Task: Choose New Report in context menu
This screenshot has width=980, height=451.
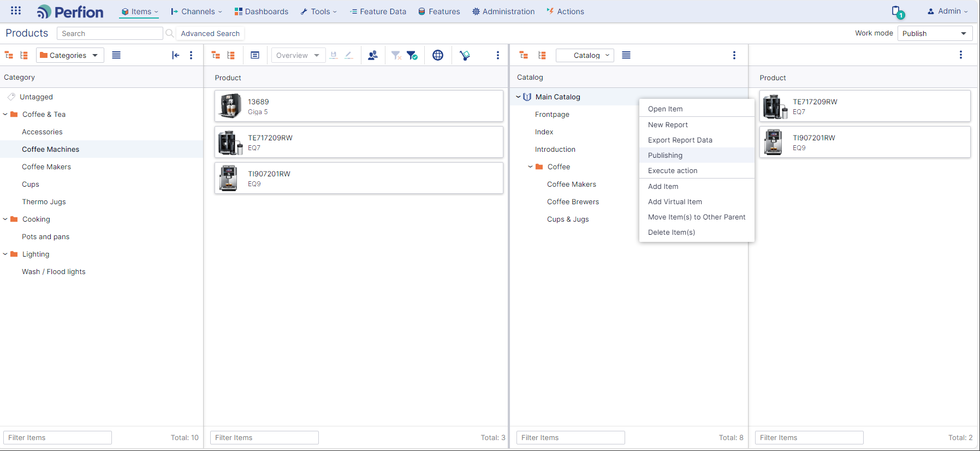Action: click(x=697, y=124)
